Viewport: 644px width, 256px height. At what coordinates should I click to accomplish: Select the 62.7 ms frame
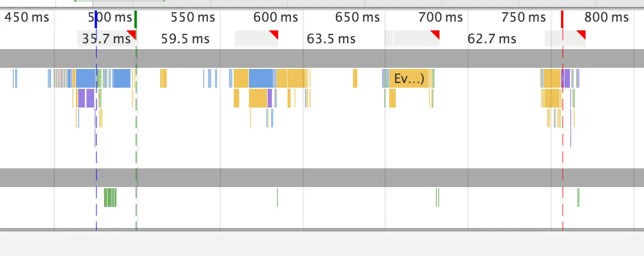[x=491, y=39]
